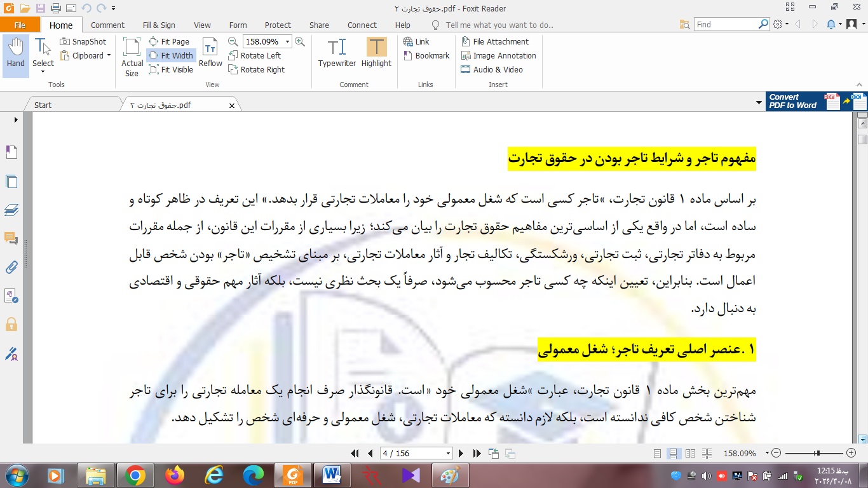Take a SnapShot of the page
Screen dimensions: 868x488
point(83,42)
